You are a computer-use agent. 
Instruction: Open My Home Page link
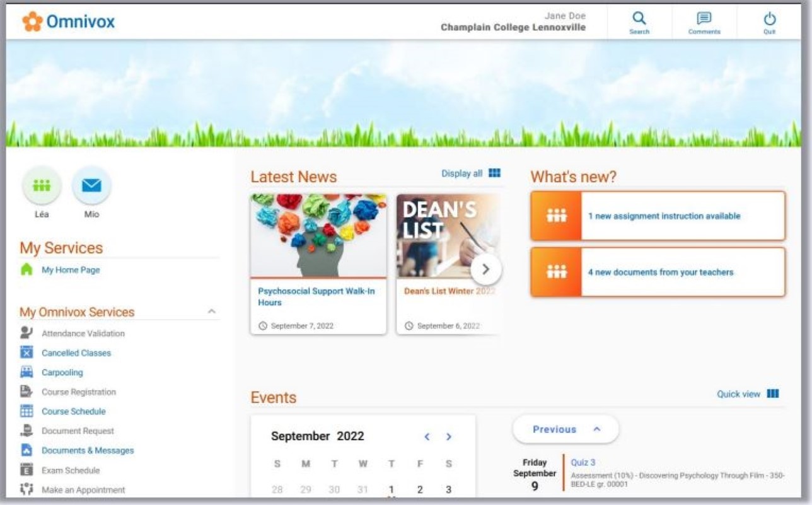[71, 270]
